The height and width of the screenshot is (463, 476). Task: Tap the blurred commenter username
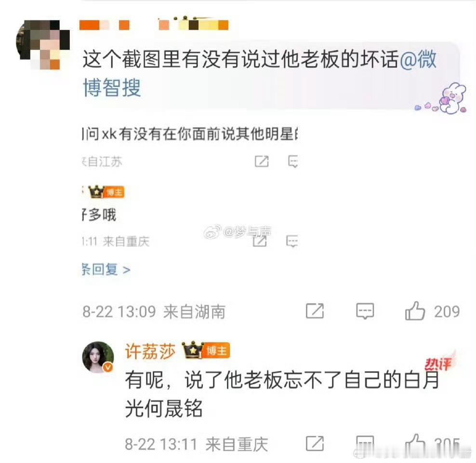click(x=154, y=24)
